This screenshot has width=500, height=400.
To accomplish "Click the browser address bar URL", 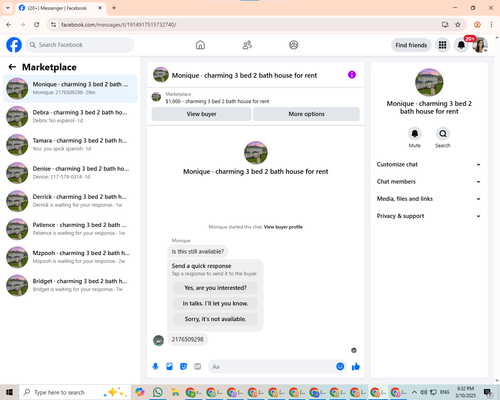I will pos(119,25).
